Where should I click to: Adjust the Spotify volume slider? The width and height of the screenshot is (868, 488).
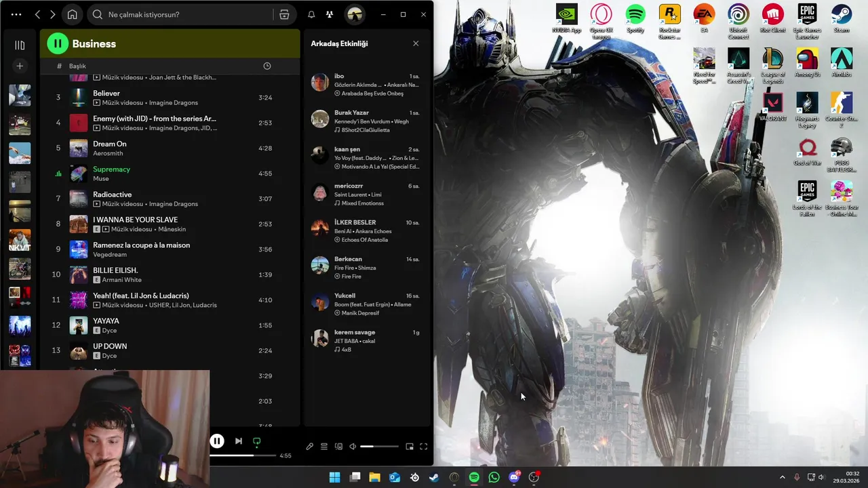pos(379,447)
